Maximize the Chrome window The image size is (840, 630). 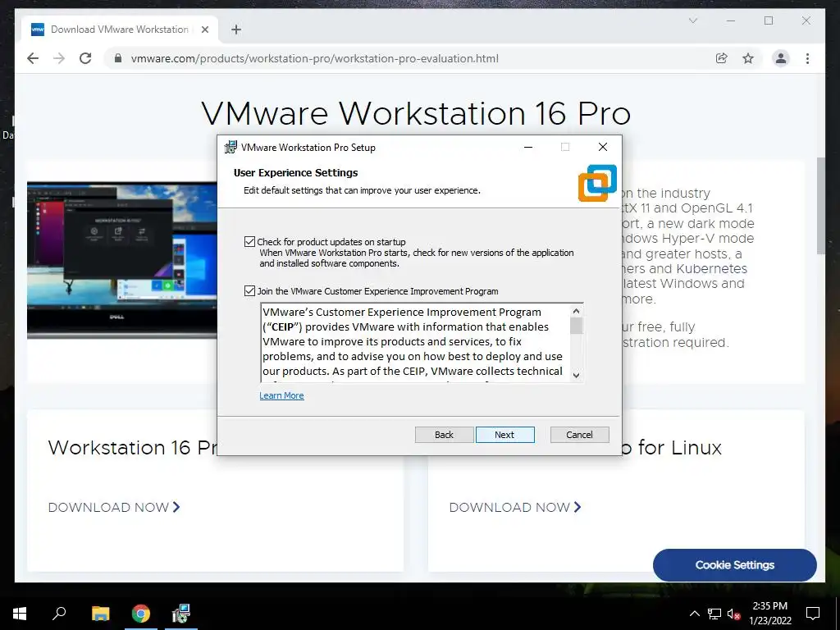point(769,21)
